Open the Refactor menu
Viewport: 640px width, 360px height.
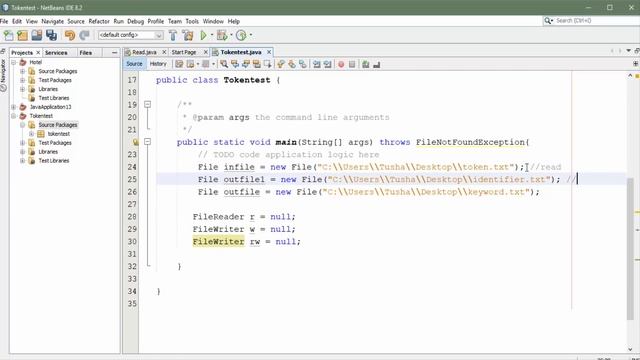click(99, 21)
